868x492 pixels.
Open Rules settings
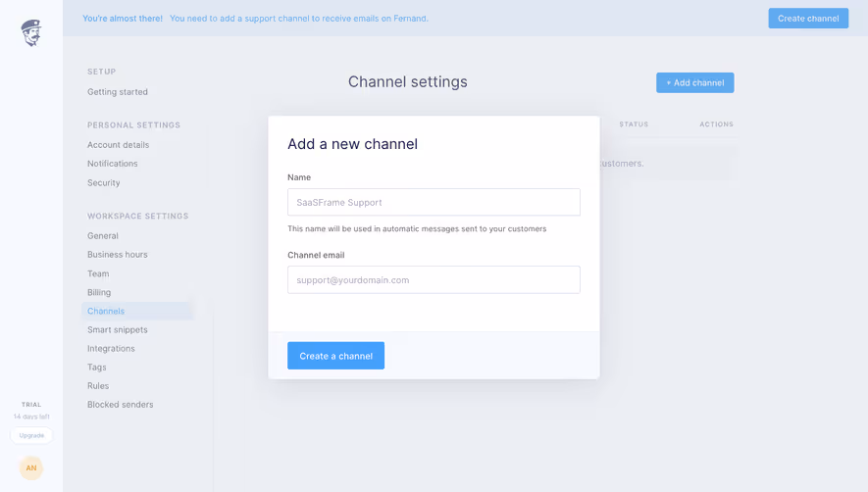(x=98, y=386)
